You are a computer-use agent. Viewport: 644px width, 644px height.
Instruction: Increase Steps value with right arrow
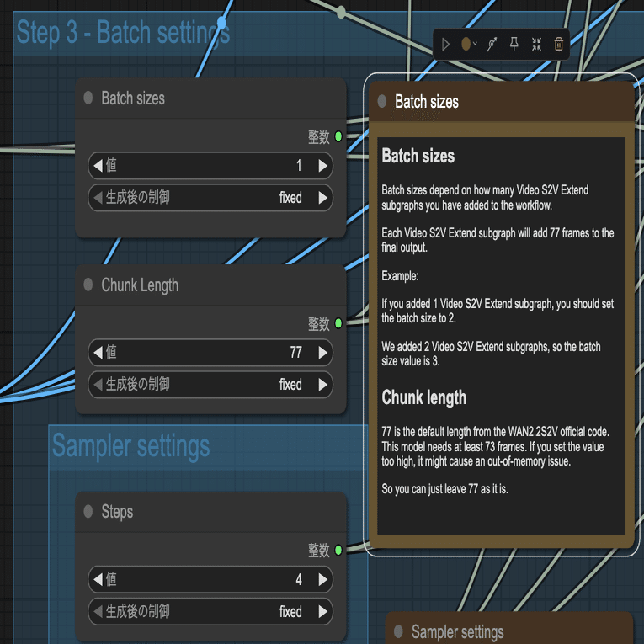323,579
